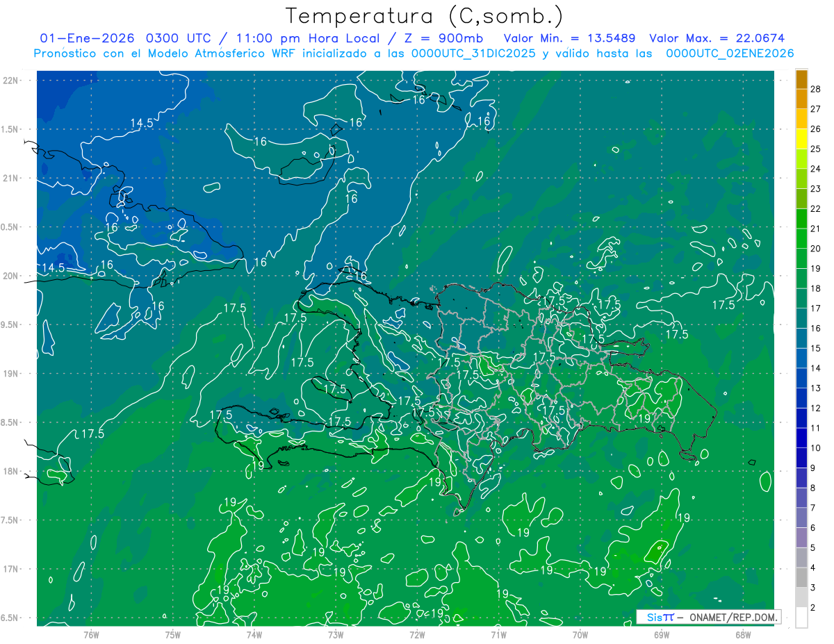Click the colorbar swatch between 24 and 25
This screenshot has height=644, width=834.
801,159
